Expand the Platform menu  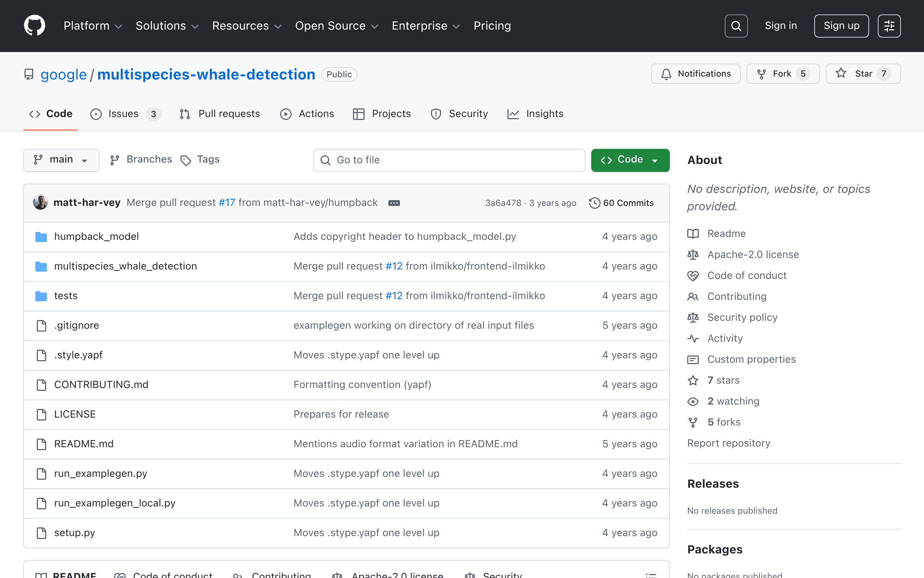[93, 26]
